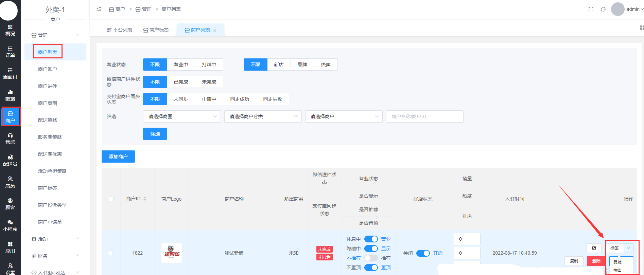Enable the 不推荐/推荐 recommend switch
The width and height of the screenshot is (644, 275).
(x=371, y=258)
